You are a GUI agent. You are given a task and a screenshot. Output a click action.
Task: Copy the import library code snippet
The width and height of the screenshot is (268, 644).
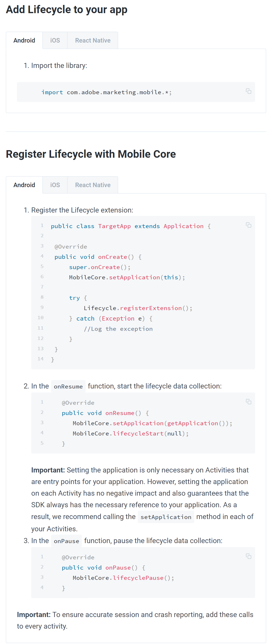click(x=248, y=91)
